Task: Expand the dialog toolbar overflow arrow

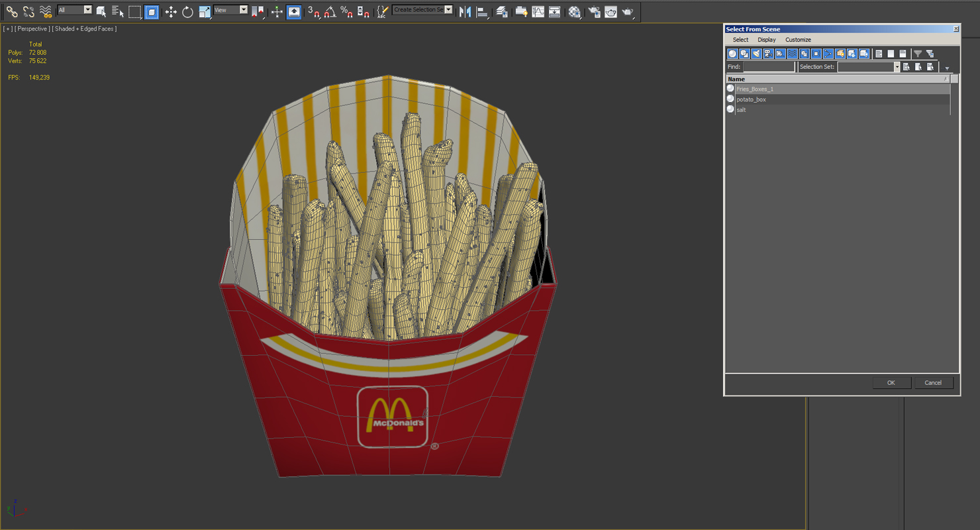Action: 947,68
